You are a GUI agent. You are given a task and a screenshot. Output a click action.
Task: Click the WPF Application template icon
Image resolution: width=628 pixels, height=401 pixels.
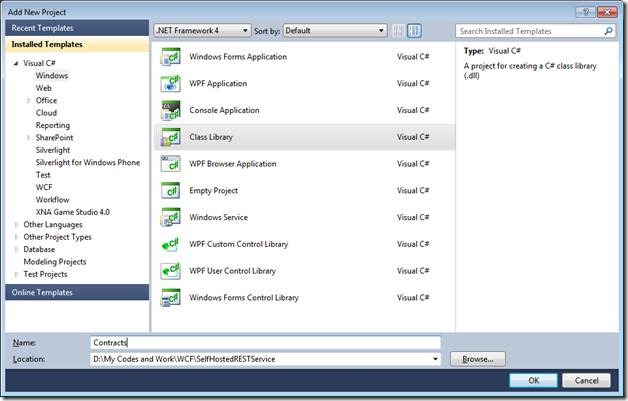(x=171, y=84)
